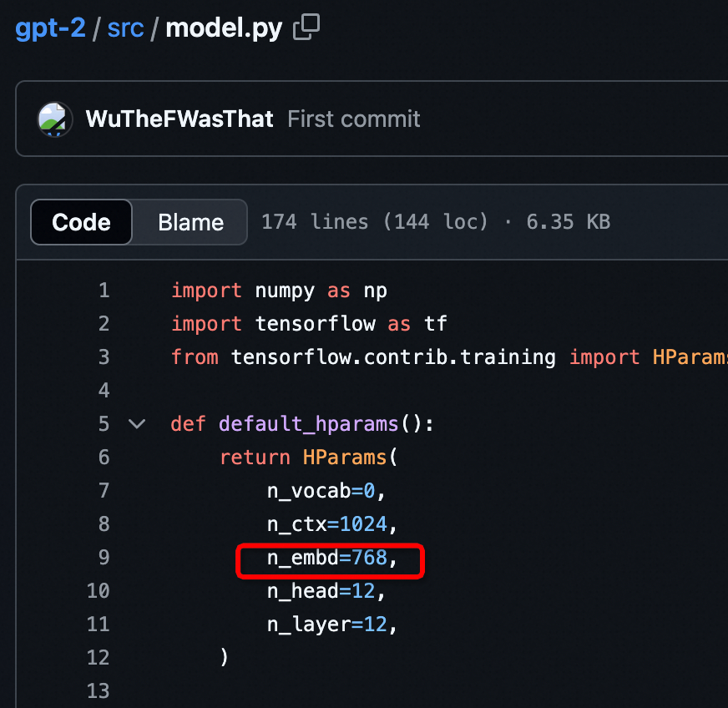Click the n_ctx=1024 code line
The width and height of the screenshot is (728, 708).
click(332, 524)
